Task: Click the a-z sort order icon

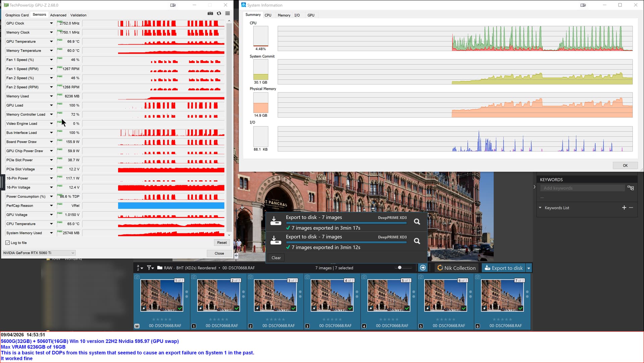Action: 138,268
